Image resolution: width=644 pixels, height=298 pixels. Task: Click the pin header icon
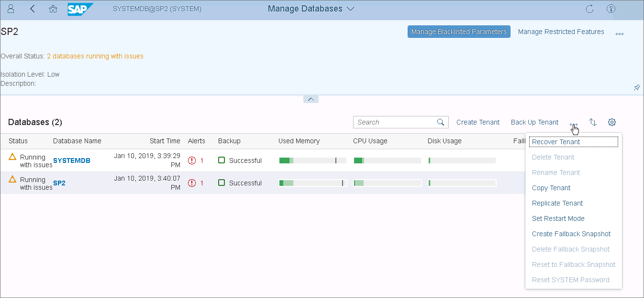[x=637, y=88]
